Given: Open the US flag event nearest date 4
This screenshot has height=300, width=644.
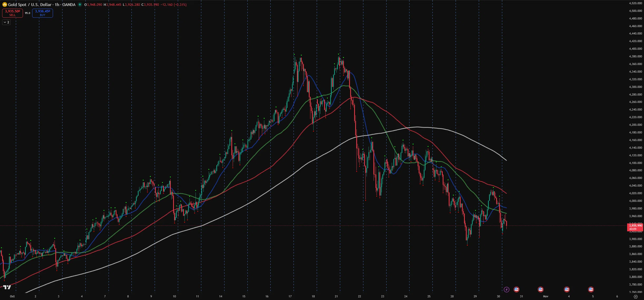Looking at the screenshot, I should click(567, 289).
